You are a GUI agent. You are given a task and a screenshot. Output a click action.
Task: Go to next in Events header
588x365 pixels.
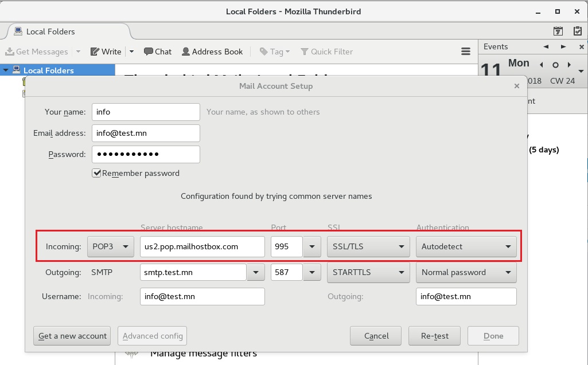tap(563, 47)
